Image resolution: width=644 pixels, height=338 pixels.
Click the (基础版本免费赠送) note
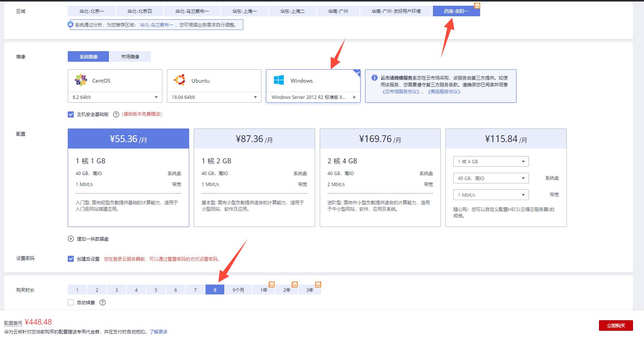[x=142, y=114]
